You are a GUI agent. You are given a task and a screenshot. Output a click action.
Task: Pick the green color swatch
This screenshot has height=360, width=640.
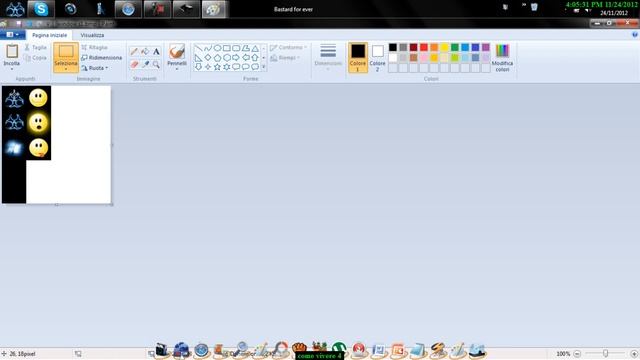pyautogui.click(x=455, y=48)
